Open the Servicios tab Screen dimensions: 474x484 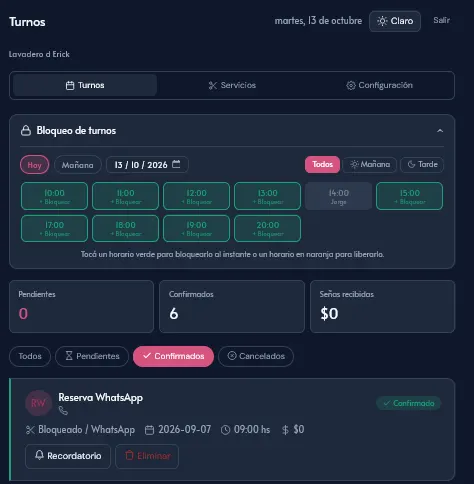pyautogui.click(x=232, y=85)
